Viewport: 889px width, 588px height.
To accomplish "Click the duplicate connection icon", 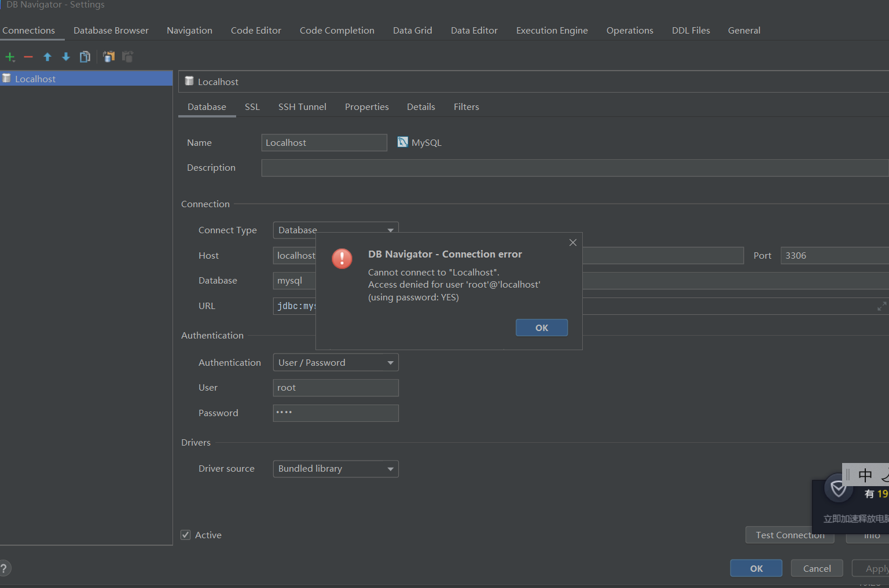I will tap(85, 57).
